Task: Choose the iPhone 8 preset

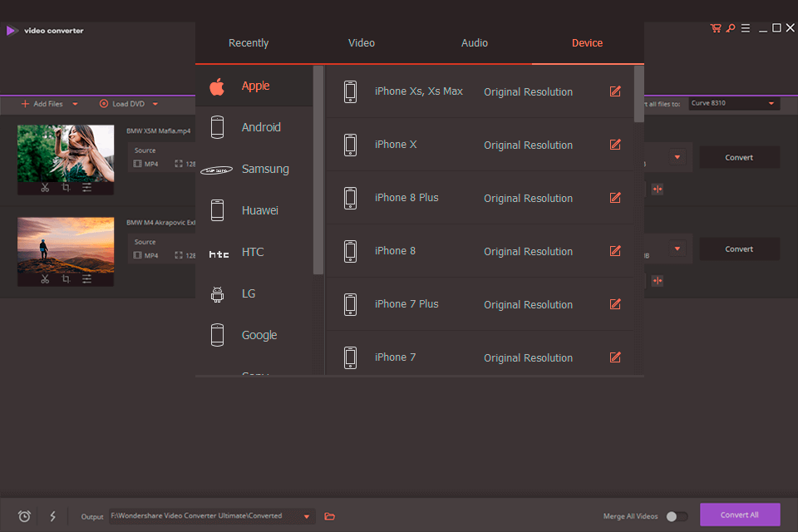Action: click(480, 251)
